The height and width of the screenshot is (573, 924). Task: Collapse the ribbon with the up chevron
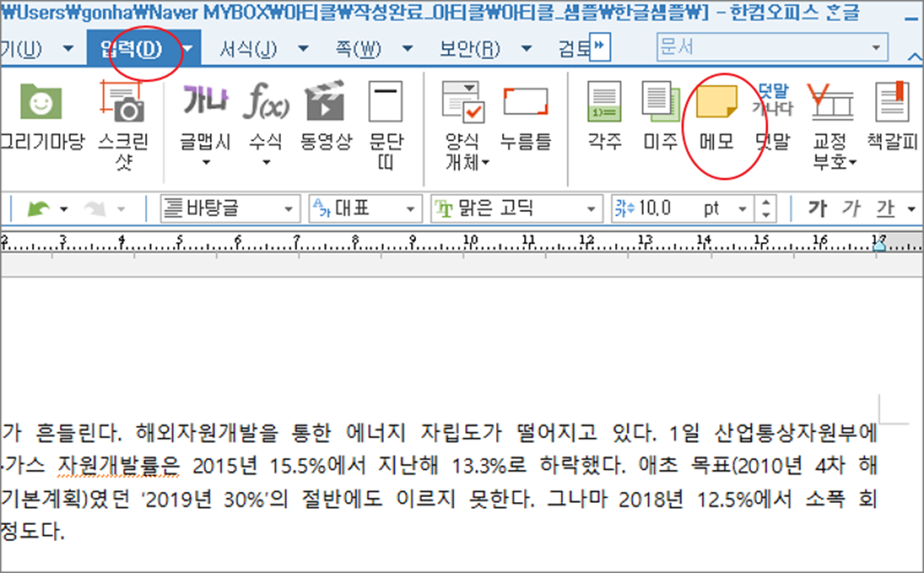pos(914,55)
